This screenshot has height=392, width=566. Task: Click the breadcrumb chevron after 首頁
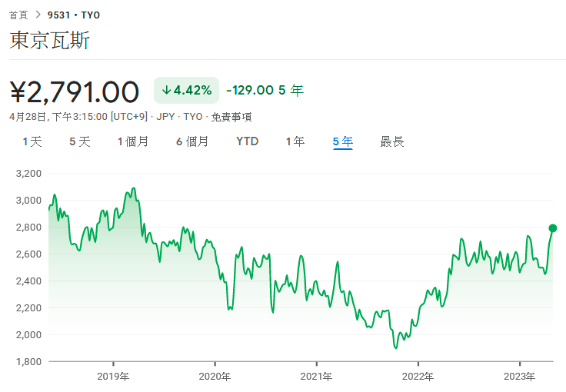point(38,15)
